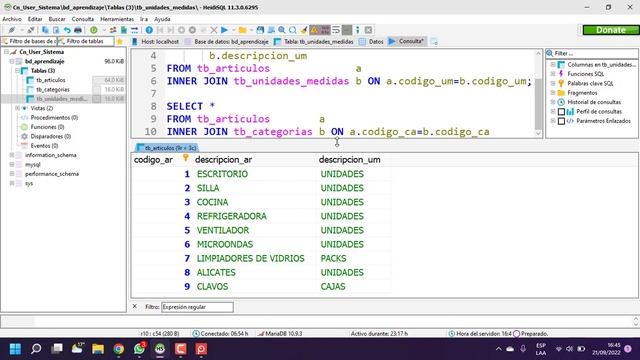This screenshot has width=640, height=360.
Task: Click the broom clear query icon
Action: point(303,30)
